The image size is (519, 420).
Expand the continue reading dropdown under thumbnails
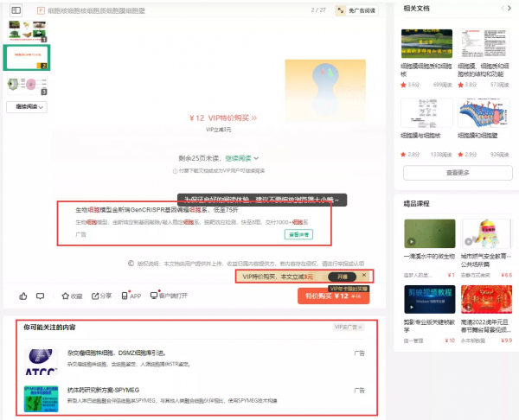click(27, 107)
